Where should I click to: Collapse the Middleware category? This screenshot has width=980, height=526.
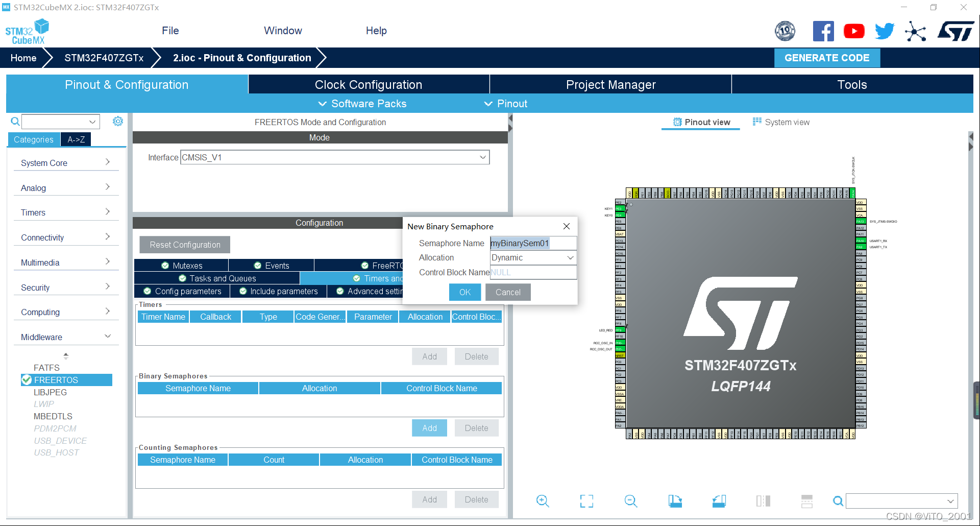click(x=66, y=337)
